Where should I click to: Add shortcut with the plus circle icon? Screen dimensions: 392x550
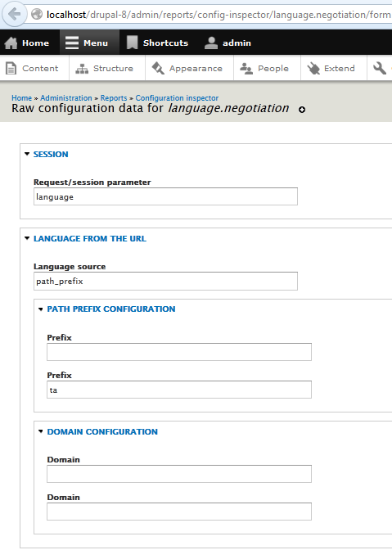[302, 110]
